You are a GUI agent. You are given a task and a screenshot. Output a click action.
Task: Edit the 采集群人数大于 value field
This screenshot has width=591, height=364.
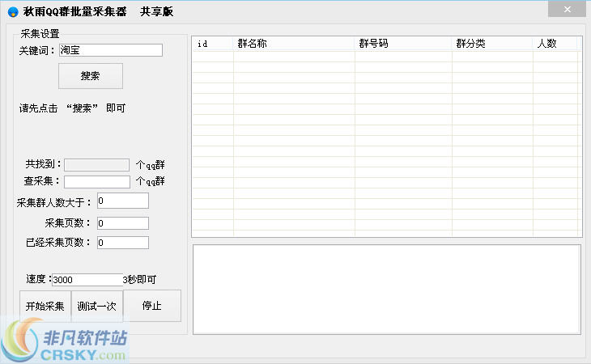tap(123, 201)
